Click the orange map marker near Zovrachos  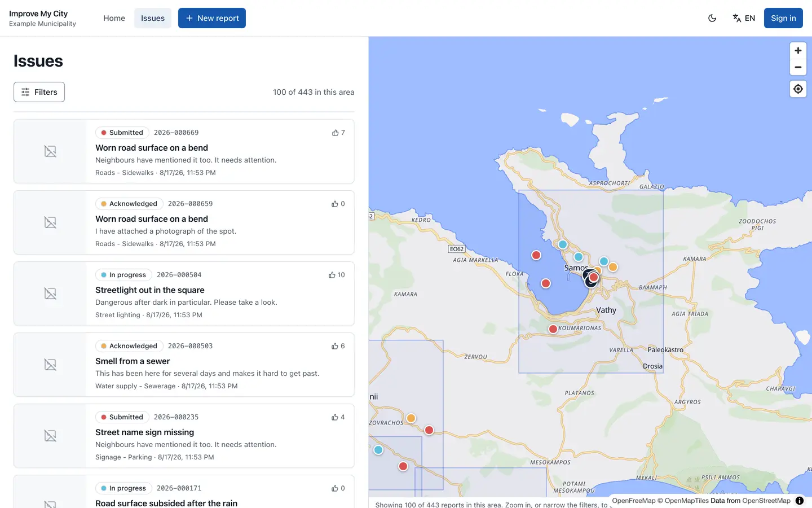pyautogui.click(x=411, y=418)
